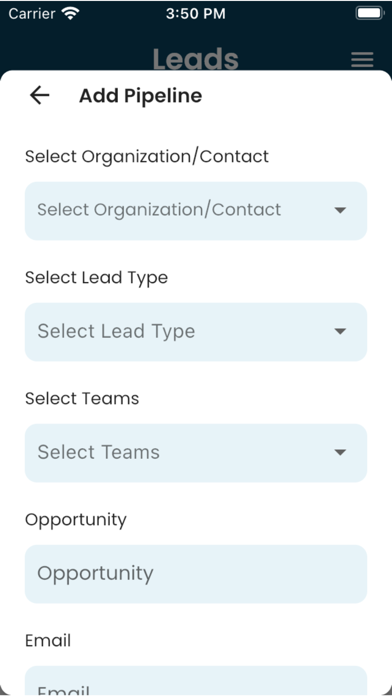The image size is (392, 696).
Task: Open the hamburger menu in Leads header
Action: (x=362, y=59)
